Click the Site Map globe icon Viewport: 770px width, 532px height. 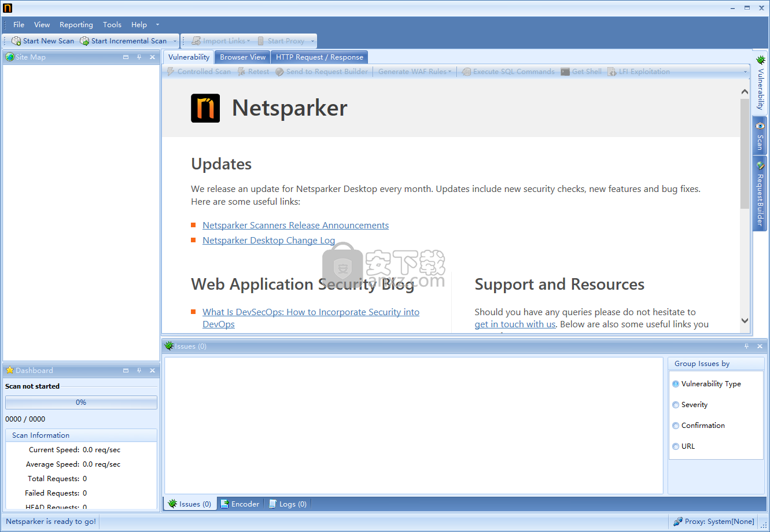[x=10, y=57]
